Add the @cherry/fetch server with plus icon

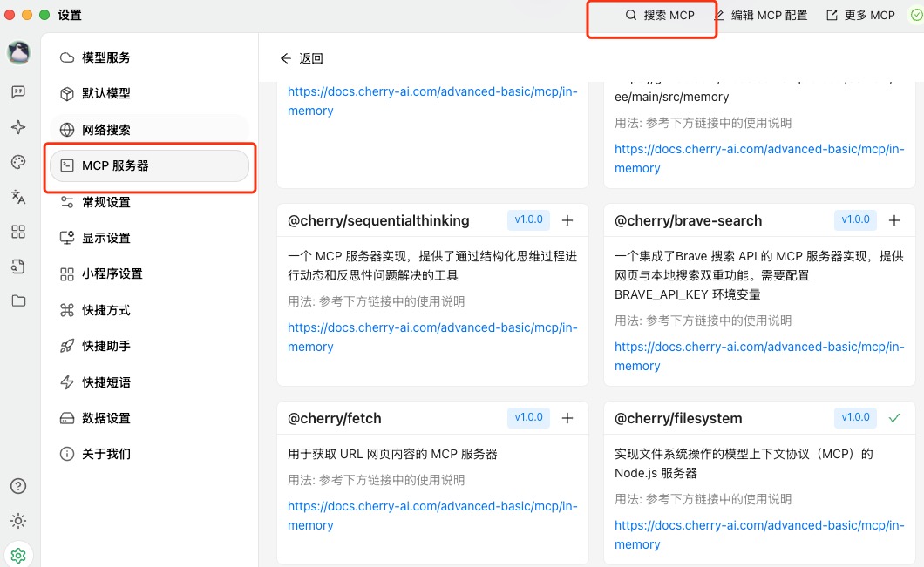pyautogui.click(x=567, y=418)
